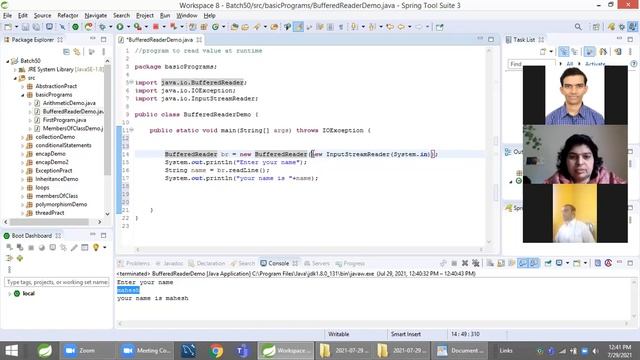Open the File menu

click(7, 16)
